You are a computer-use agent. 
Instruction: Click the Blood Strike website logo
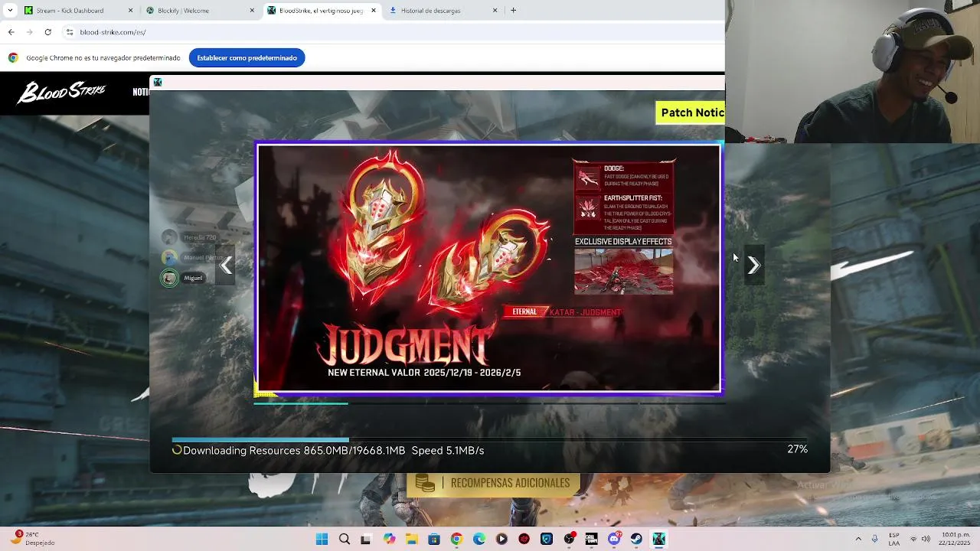coord(61,92)
